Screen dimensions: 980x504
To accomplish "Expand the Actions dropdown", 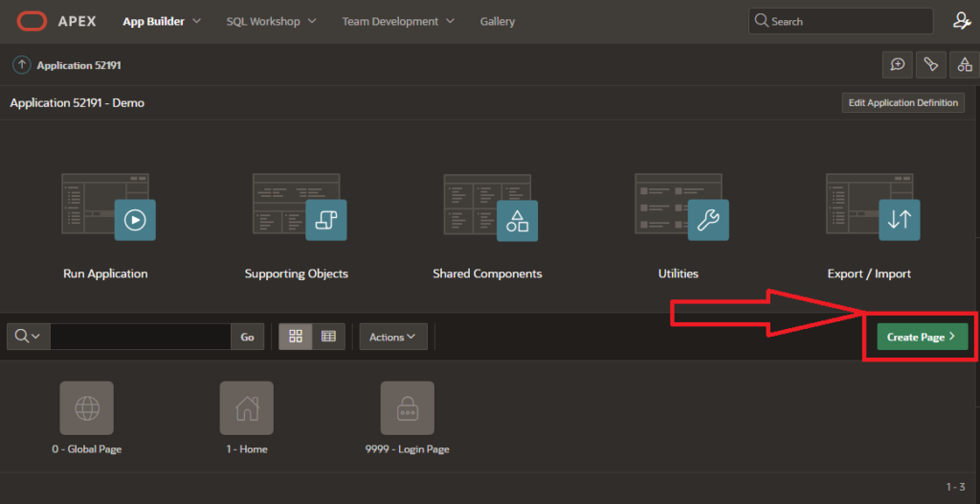I will pos(392,337).
